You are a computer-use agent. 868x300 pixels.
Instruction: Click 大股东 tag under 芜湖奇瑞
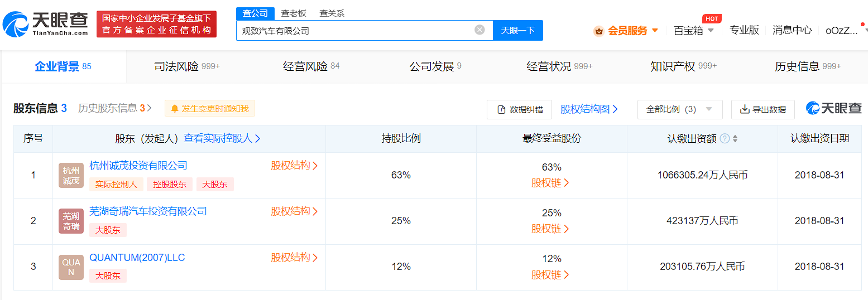tap(108, 230)
